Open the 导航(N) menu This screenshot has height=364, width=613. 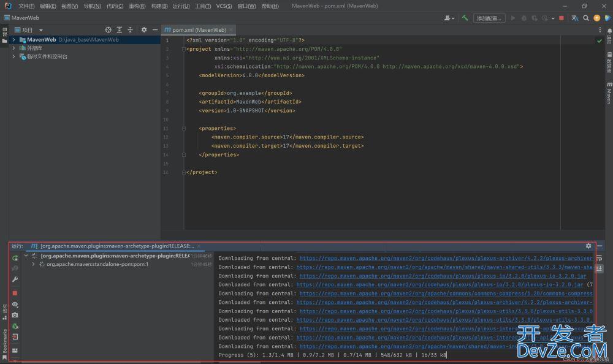point(93,6)
